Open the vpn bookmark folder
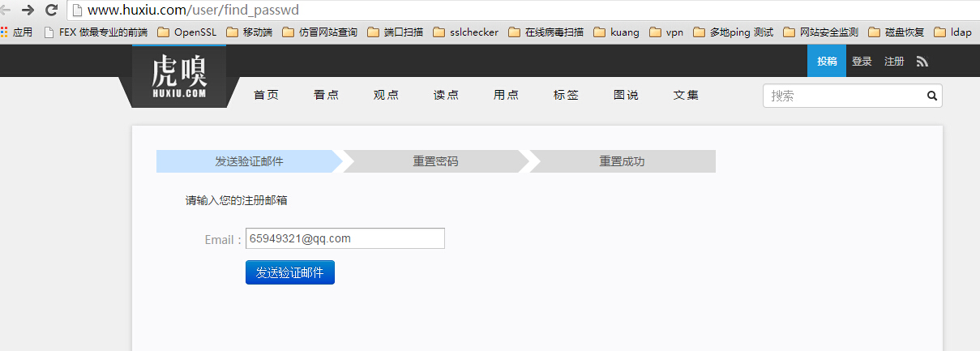This screenshot has width=980, height=351. click(x=665, y=32)
